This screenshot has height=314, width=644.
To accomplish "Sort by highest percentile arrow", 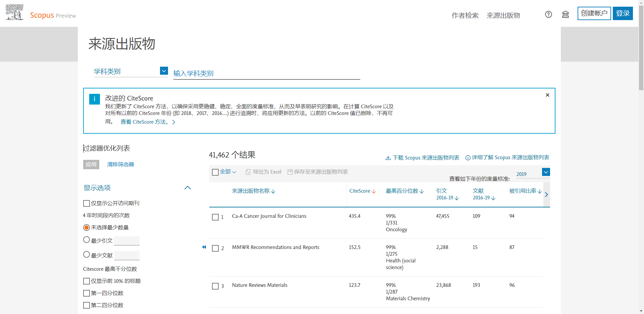I will pyautogui.click(x=422, y=191).
